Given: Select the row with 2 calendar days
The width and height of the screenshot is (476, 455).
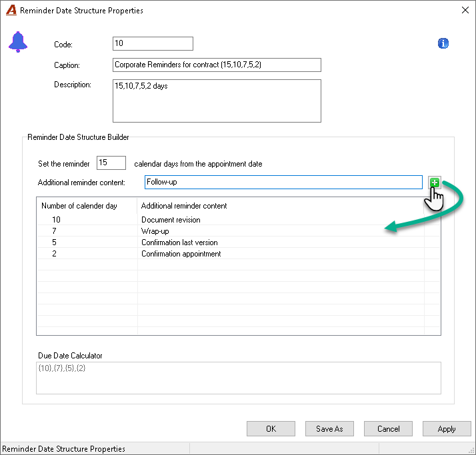Looking at the screenshot, I should [x=238, y=253].
